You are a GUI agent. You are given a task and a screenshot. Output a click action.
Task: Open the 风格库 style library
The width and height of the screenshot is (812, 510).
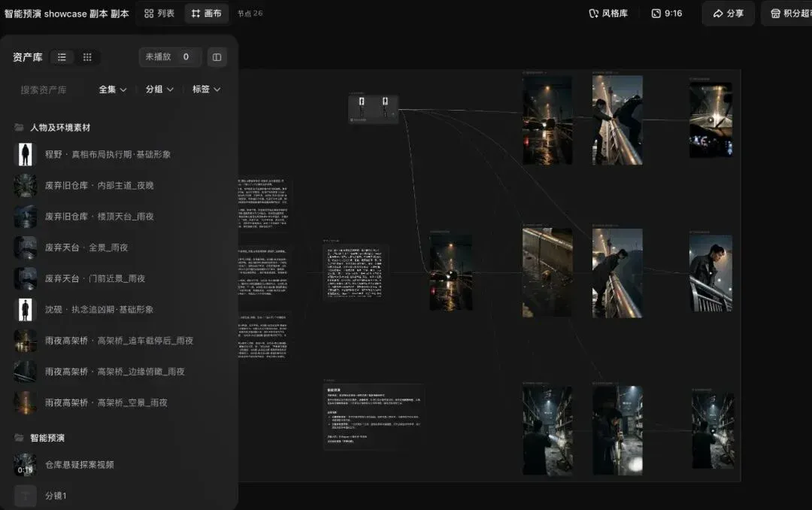(608, 14)
